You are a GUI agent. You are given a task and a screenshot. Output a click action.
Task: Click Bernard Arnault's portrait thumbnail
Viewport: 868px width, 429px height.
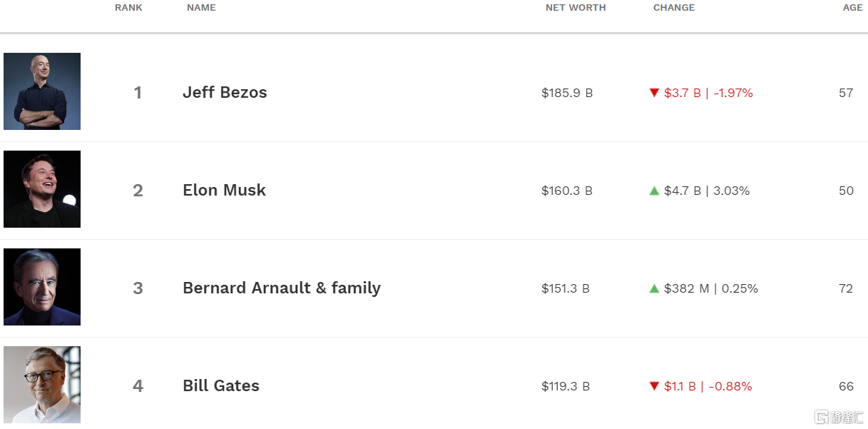42,287
